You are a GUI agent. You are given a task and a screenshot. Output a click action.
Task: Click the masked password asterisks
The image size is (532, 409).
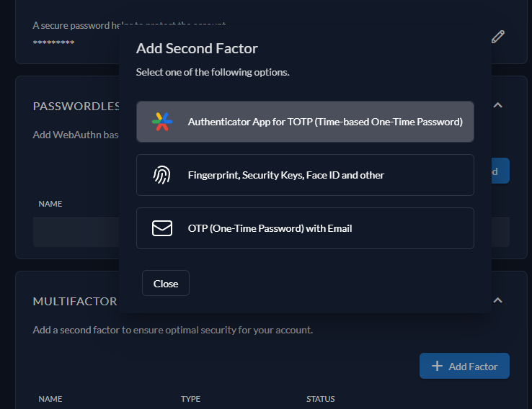tap(53, 43)
